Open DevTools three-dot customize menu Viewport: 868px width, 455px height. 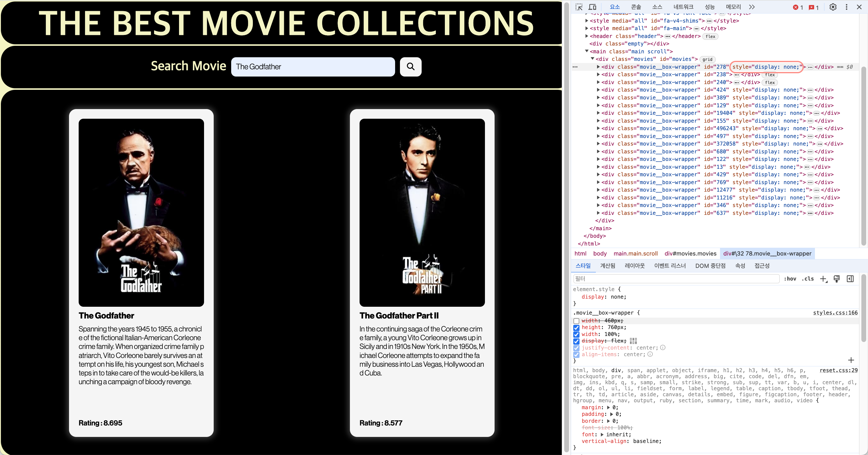pos(846,7)
